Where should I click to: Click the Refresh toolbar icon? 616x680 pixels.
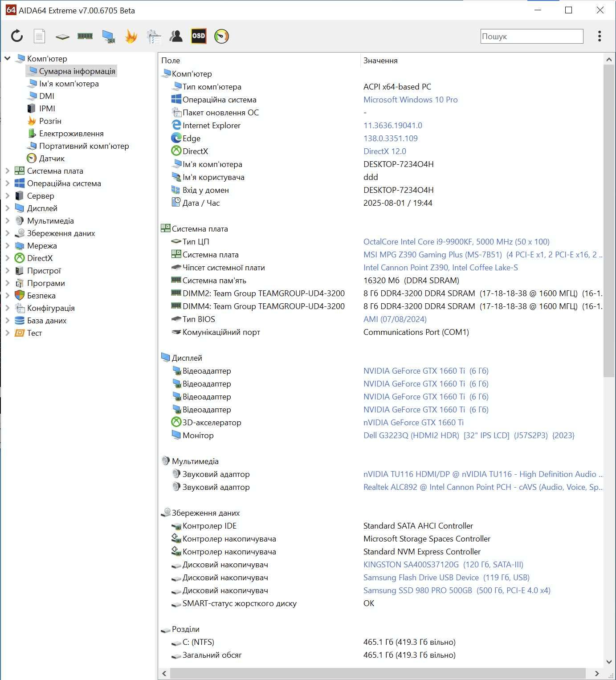(x=17, y=36)
